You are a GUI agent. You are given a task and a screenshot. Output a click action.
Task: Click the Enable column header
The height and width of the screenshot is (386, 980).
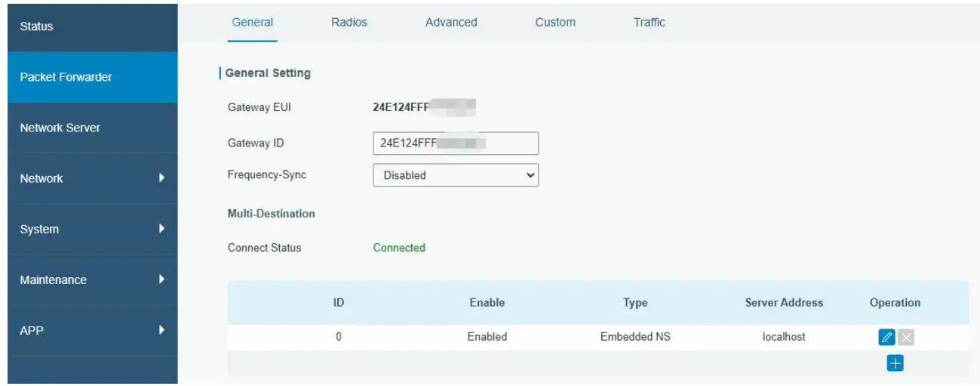[x=487, y=303]
